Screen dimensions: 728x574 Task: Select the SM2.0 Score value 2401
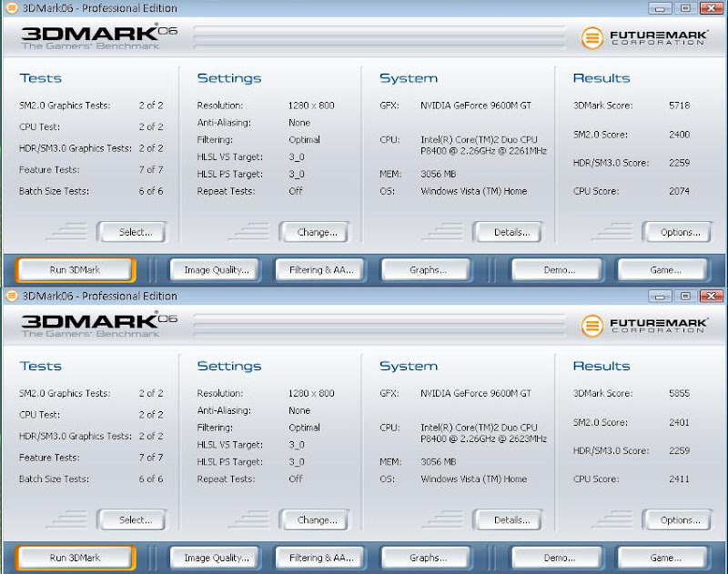point(679,422)
